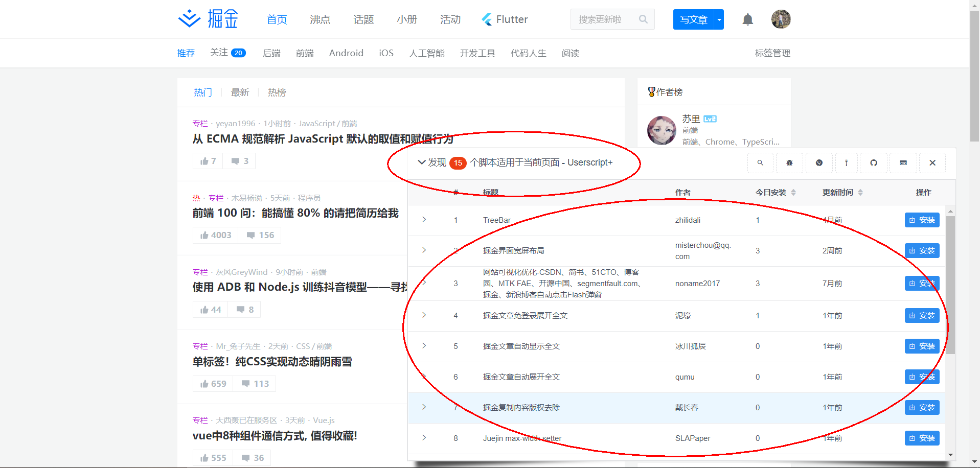Select the 最新 tab in article list
This screenshot has width=980, height=468.
[x=240, y=92]
